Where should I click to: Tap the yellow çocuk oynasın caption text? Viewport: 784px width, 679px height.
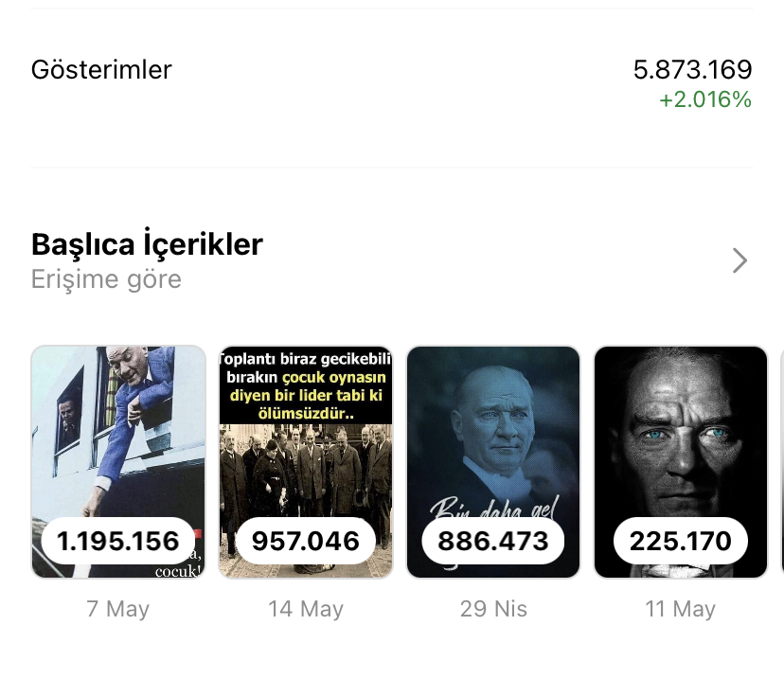pyautogui.click(x=333, y=377)
